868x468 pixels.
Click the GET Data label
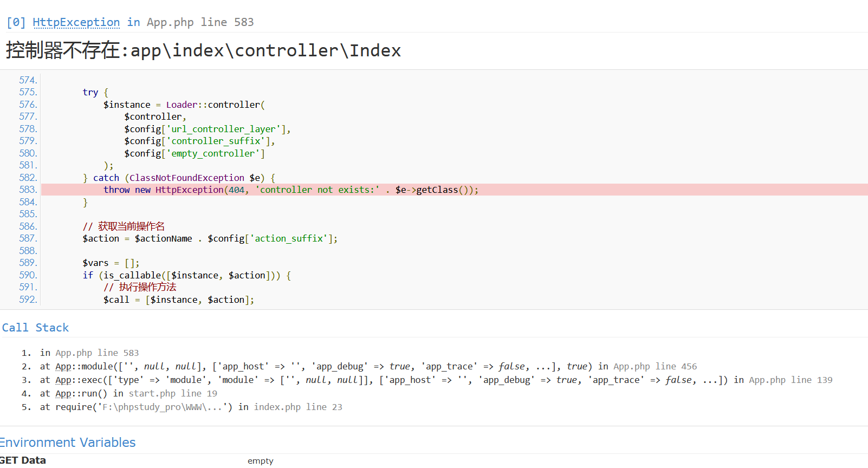coord(23,460)
